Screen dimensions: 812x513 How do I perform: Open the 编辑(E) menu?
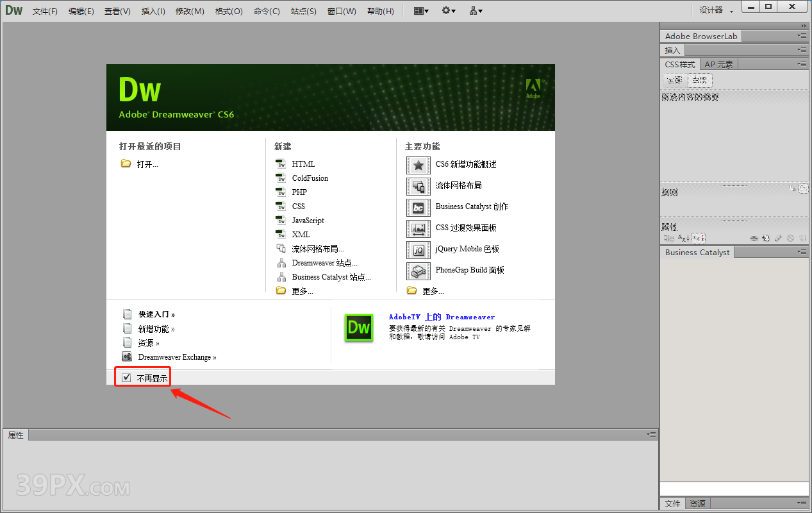click(x=81, y=11)
